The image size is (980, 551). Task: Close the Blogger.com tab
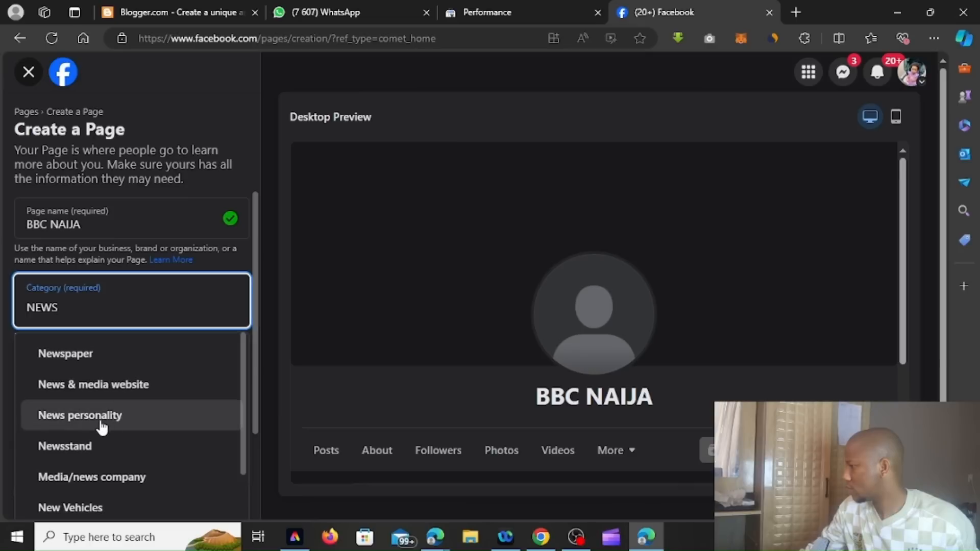[255, 13]
